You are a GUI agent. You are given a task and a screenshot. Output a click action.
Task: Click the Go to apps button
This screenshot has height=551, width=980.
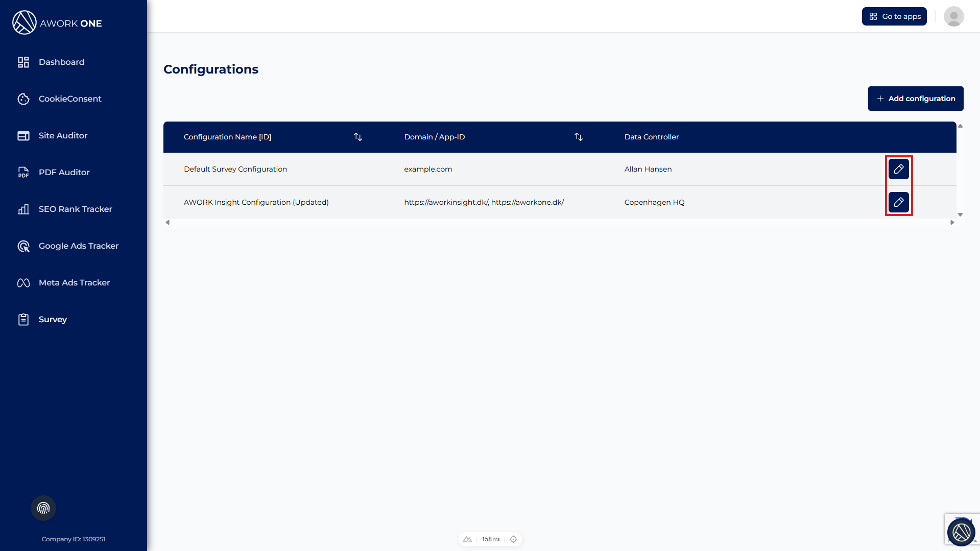894,16
